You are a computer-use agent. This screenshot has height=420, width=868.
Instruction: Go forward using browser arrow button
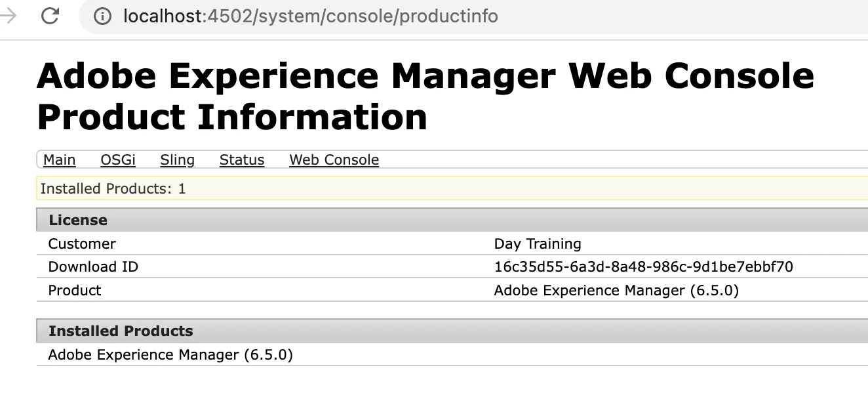point(9,16)
